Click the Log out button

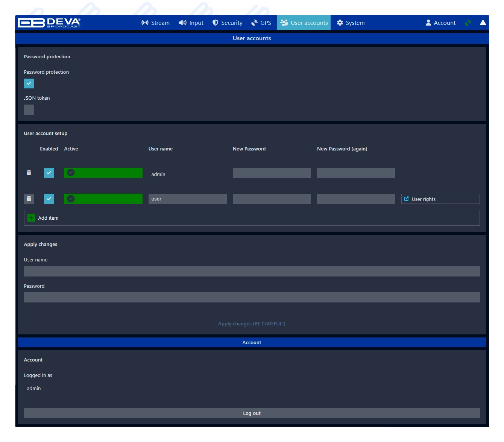click(x=252, y=413)
